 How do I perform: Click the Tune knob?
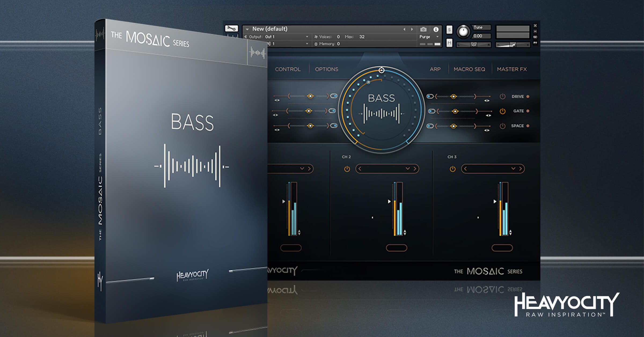pos(463,31)
